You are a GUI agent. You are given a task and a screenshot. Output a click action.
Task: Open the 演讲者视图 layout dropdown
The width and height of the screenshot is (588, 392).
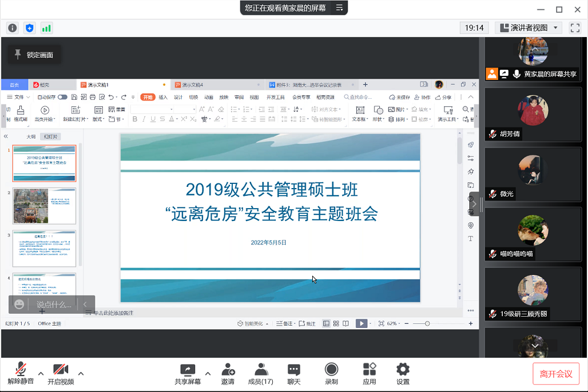(x=529, y=28)
